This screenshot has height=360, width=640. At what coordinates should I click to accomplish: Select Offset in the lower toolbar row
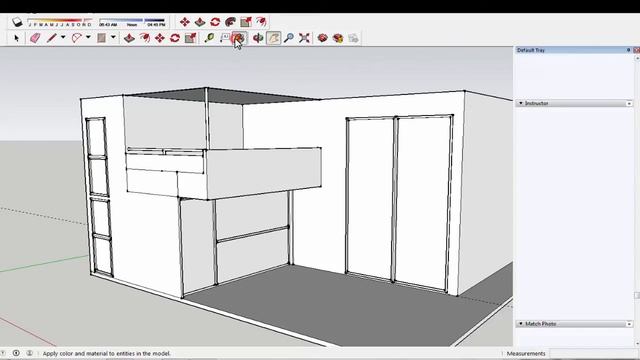144,38
